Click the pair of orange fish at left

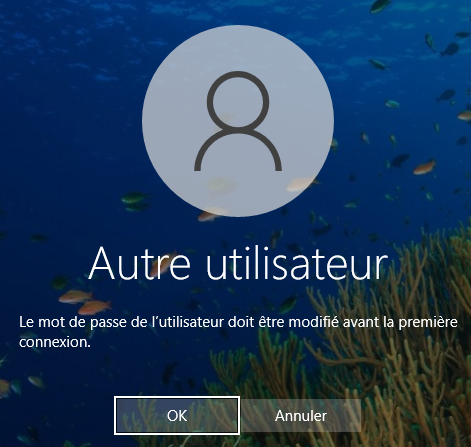[85, 302]
